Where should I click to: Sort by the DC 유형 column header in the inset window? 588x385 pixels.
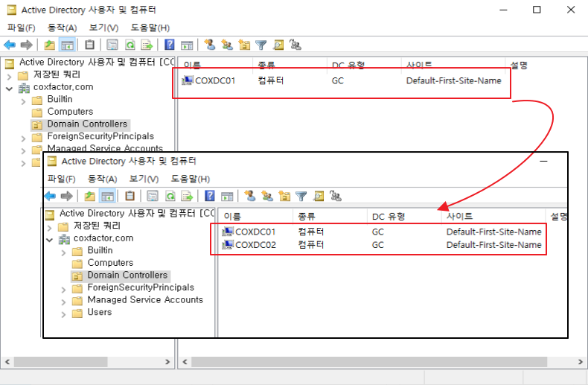[x=404, y=216]
